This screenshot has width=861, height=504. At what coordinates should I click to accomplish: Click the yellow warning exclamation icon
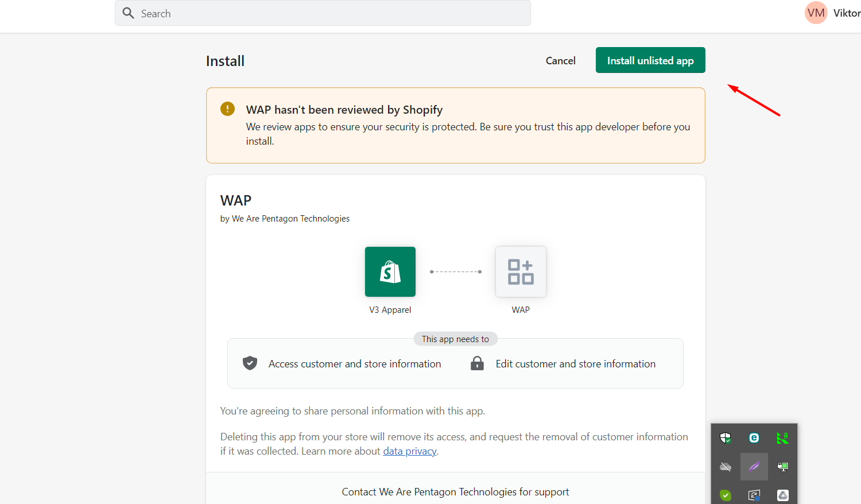pos(227,108)
